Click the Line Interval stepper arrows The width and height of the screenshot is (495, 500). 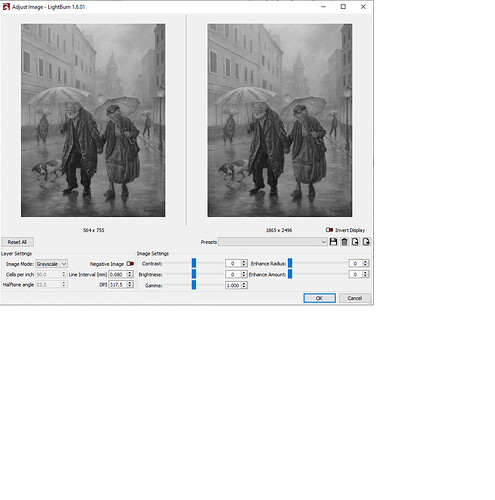coord(130,274)
